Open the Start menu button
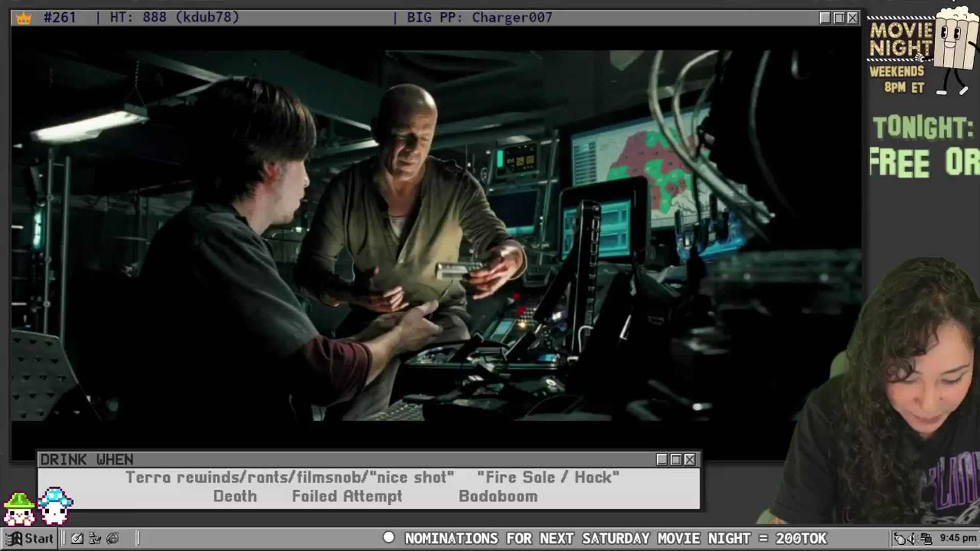Image resolution: width=980 pixels, height=551 pixels. (30, 538)
